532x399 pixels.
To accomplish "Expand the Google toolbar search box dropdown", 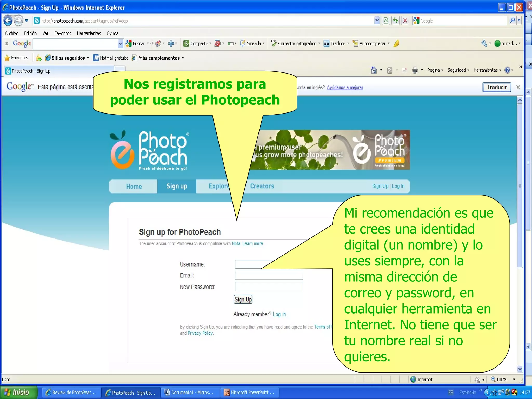I will pos(120,44).
